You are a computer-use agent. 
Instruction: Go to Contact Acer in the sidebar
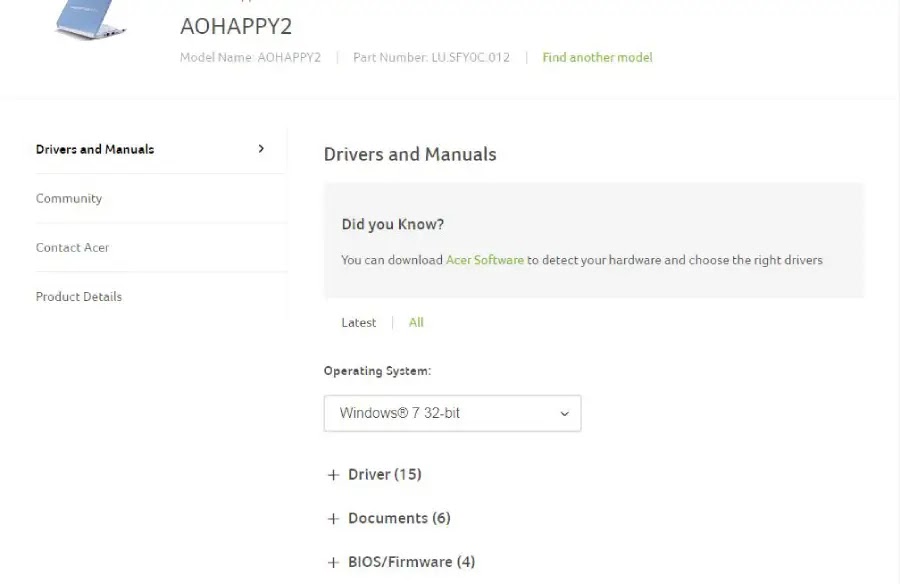coord(72,247)
